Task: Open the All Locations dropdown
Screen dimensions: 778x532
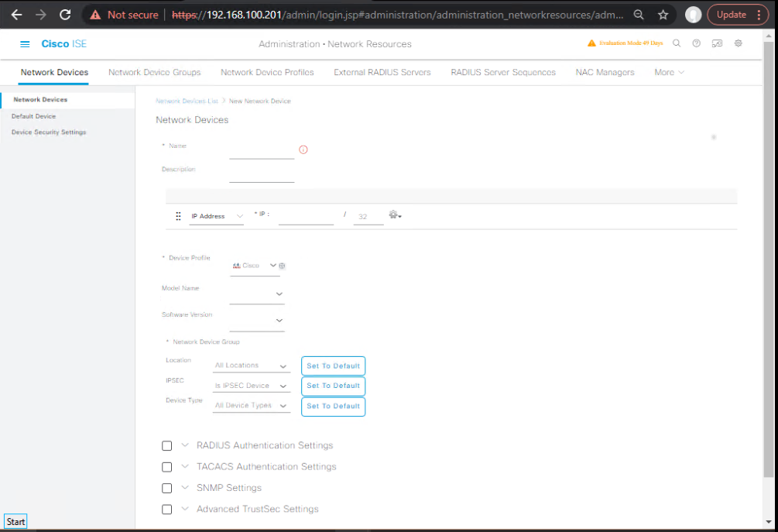Action: (x=251, y=366)
